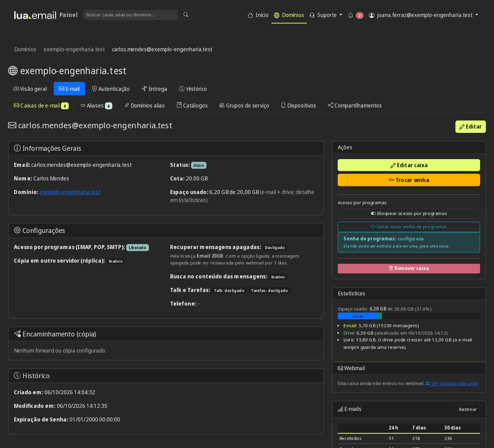Switch to Domínios alias subtab
494x448 pixels.
[x=144, y=106]
